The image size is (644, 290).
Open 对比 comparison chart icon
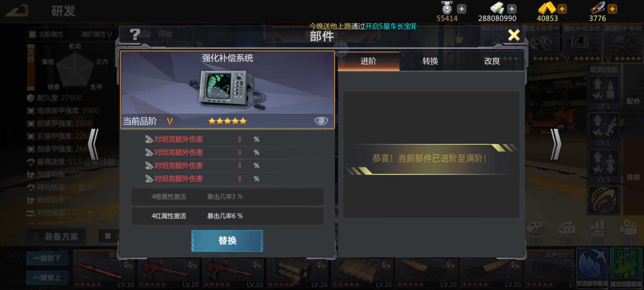(598, 233)
